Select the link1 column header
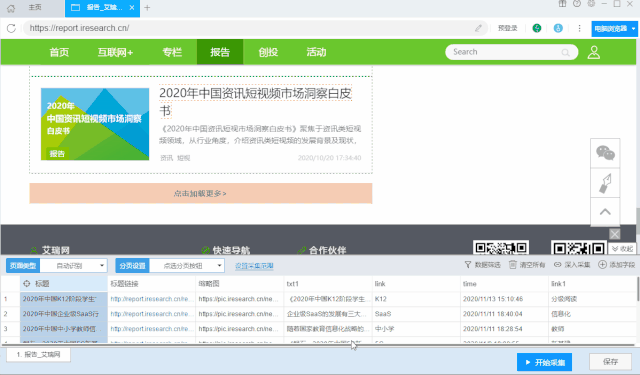The image size is (640, 375). [x=593, y=284]
